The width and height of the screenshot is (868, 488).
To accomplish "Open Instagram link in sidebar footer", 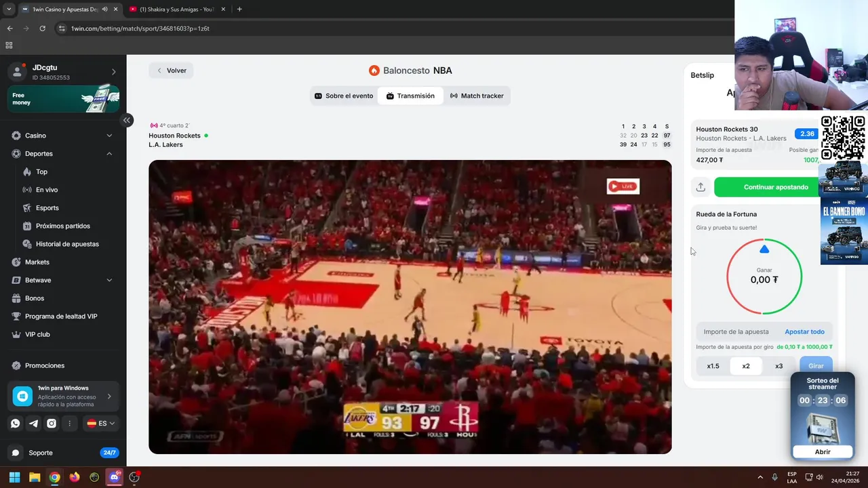I will (x=52, y=424).
